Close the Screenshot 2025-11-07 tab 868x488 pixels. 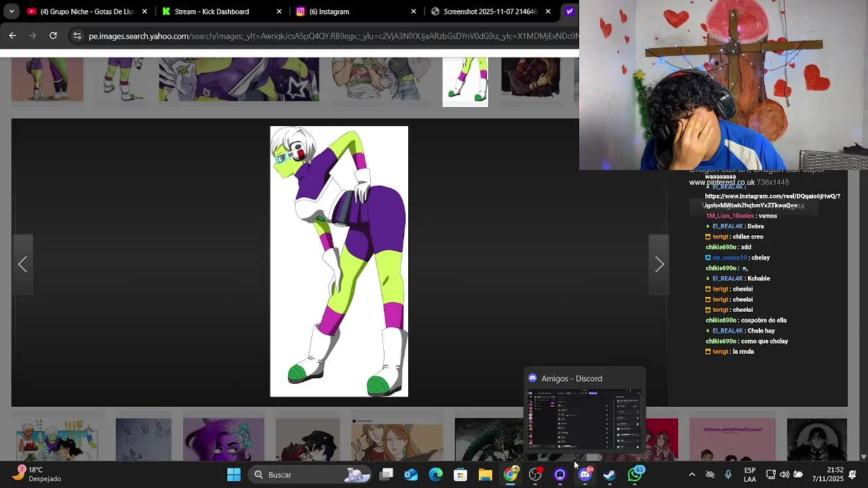coord(548,12)
